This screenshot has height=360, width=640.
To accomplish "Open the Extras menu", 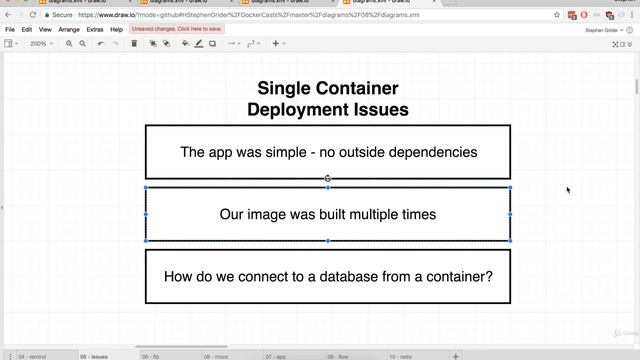I will tap(95, 29).
